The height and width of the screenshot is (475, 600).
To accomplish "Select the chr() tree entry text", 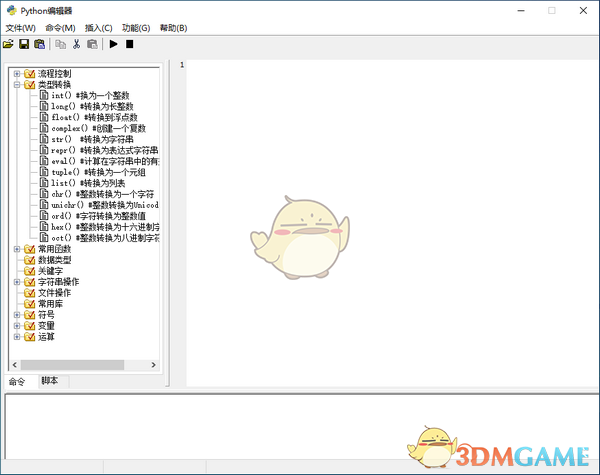I will click(x=103, y=194).
